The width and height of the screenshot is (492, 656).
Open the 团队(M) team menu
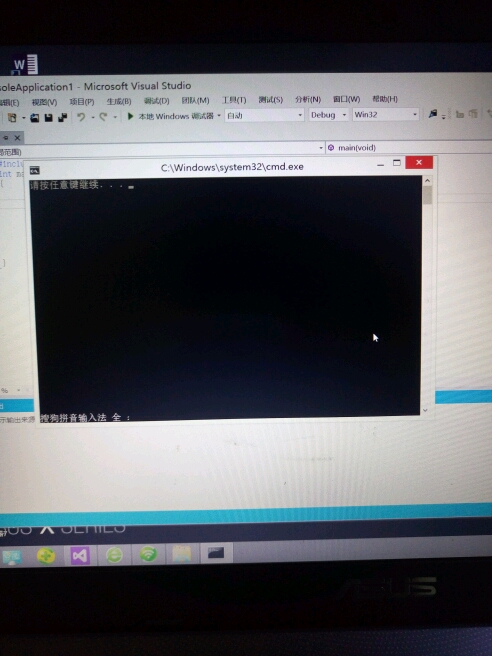[195, 100]
